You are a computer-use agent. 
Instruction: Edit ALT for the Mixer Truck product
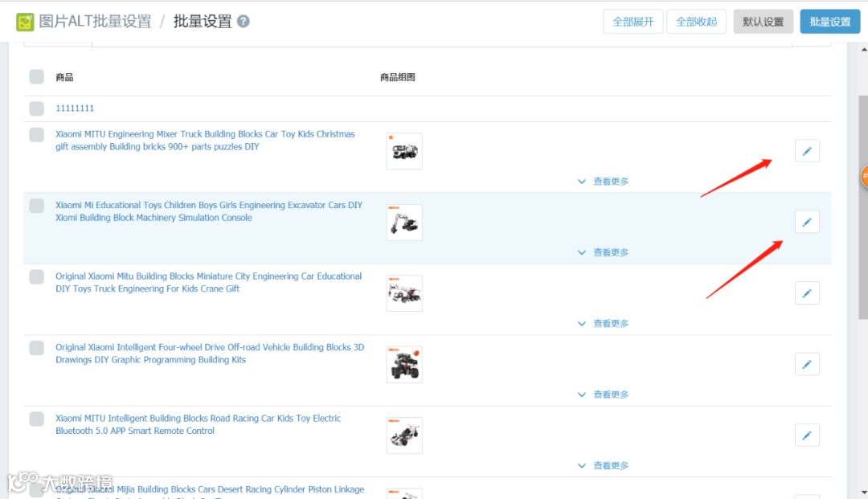(x=807, y=151)
